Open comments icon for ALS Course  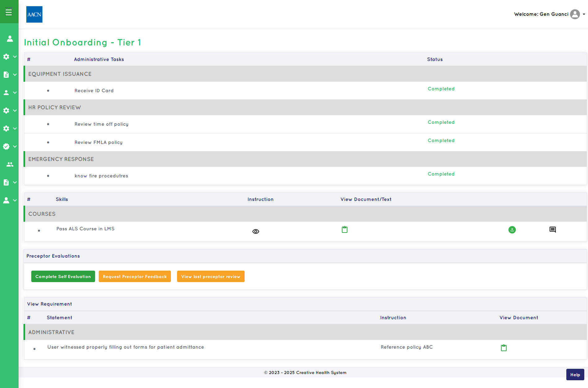553,229
